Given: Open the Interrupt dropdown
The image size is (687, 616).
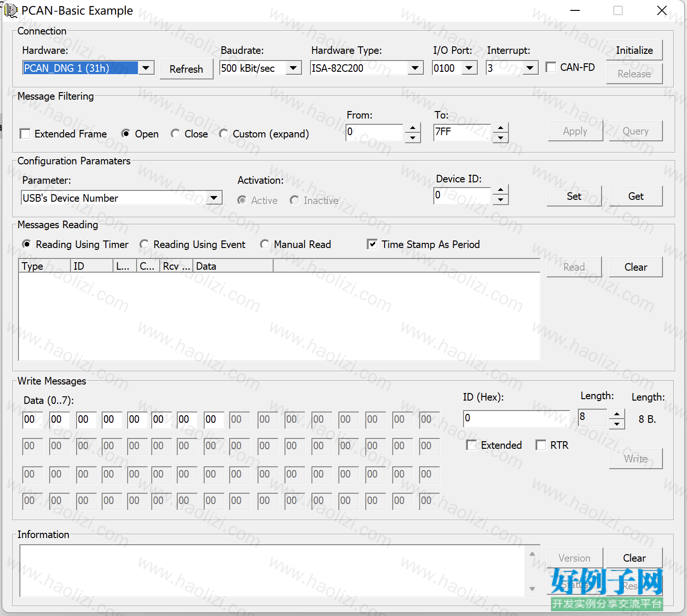Looking at the screenshot, I should [x=530, y=68].
